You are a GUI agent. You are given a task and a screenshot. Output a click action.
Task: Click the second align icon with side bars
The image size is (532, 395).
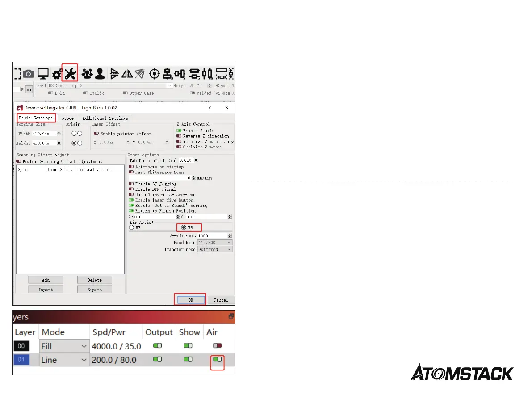(x=180, y=73)
